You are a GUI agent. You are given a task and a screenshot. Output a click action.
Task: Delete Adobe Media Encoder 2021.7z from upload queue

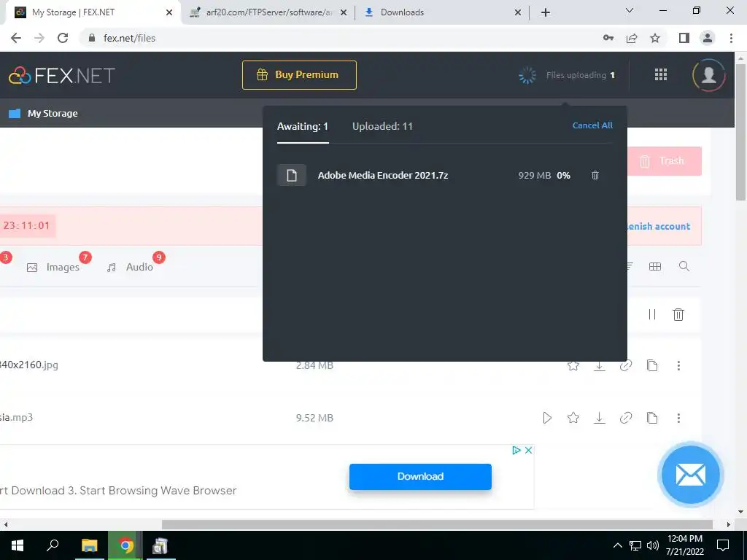[595, 175]
